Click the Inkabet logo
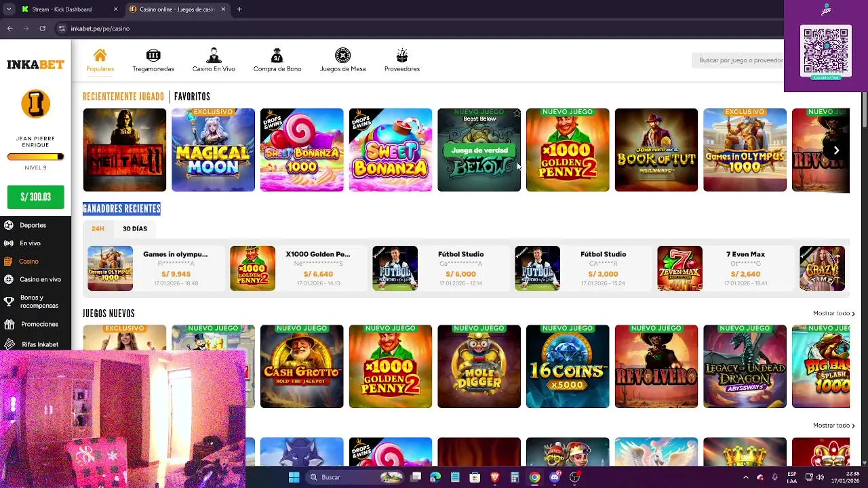The height and width of the screenshot is (488, 868). coord(35,64)
